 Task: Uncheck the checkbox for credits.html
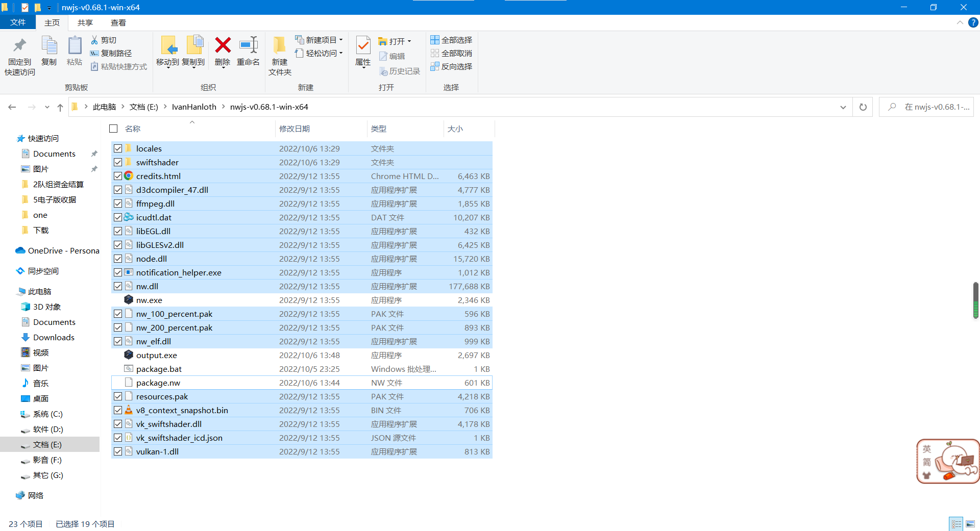pyautogui.click(x=118, y=176)
